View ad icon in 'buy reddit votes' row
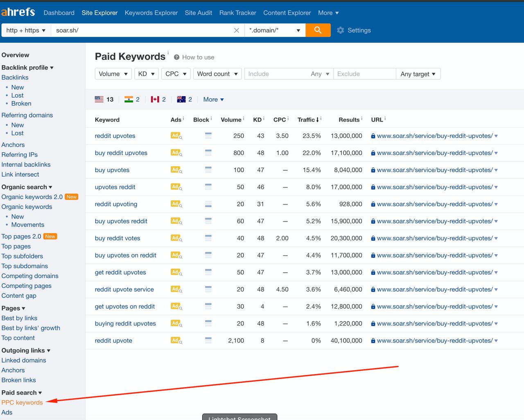This screenshot has width=524, height=420. [176, 238]
